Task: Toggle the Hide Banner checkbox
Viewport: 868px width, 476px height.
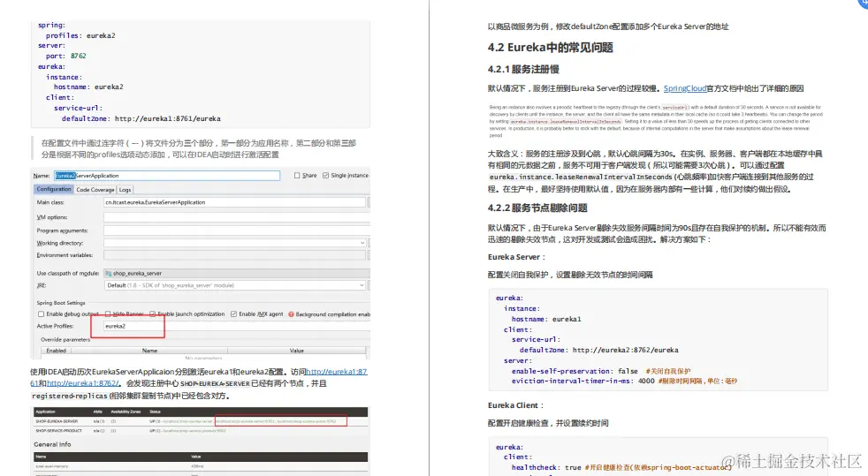Action: pyautogui.click(x=108, y=314)
